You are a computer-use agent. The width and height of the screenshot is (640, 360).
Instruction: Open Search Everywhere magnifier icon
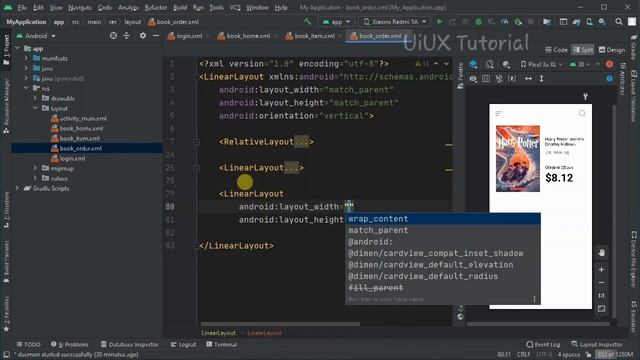coord(619,22)
